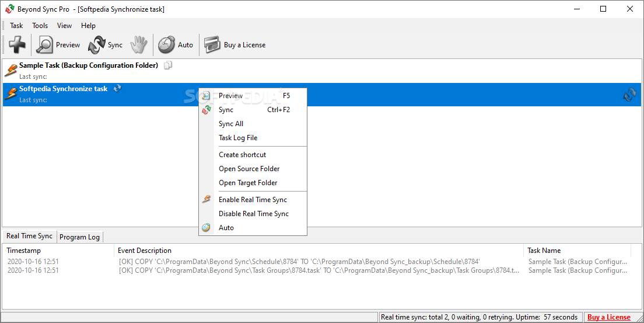Click Last sync label under Sample Task
644x323 pixels.
pyautogui.click(x=33, y=77)
